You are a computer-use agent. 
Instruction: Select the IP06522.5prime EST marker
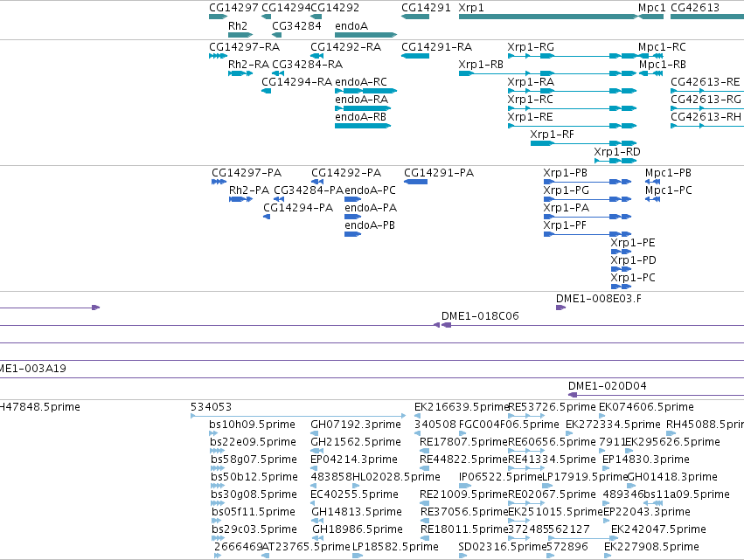coord(465,486)
